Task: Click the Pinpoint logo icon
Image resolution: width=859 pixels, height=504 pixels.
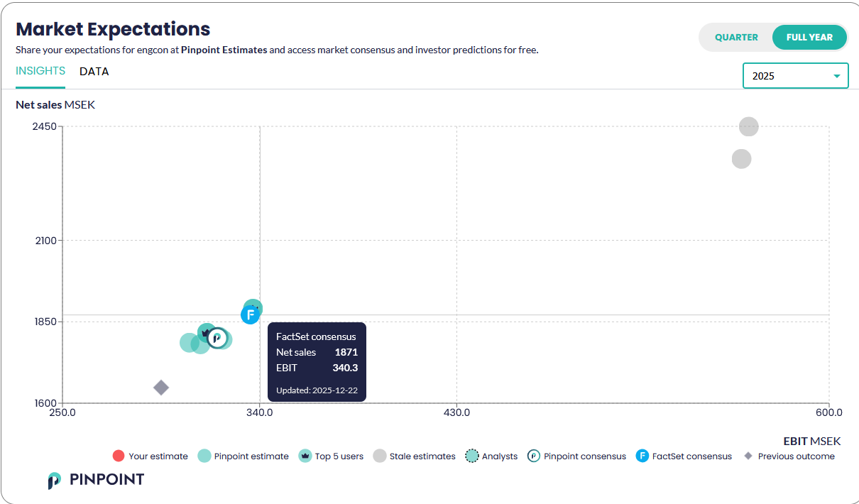Action: tap(55, 480)
